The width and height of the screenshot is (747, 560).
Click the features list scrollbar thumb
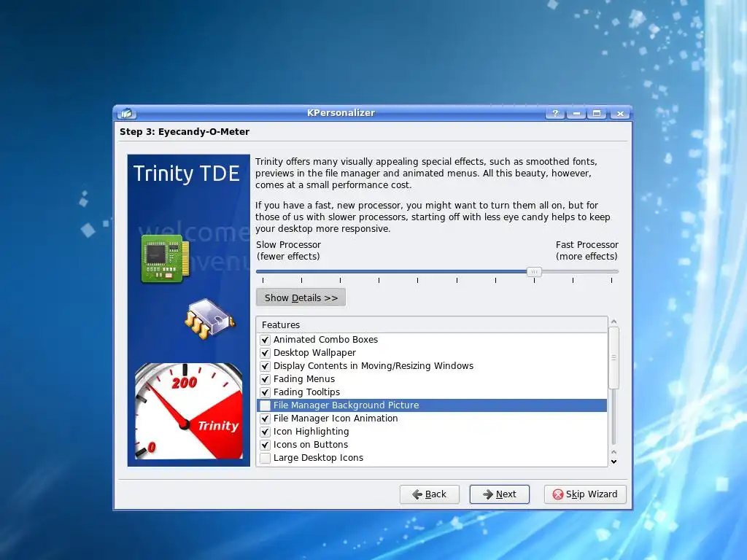(614, 357)
